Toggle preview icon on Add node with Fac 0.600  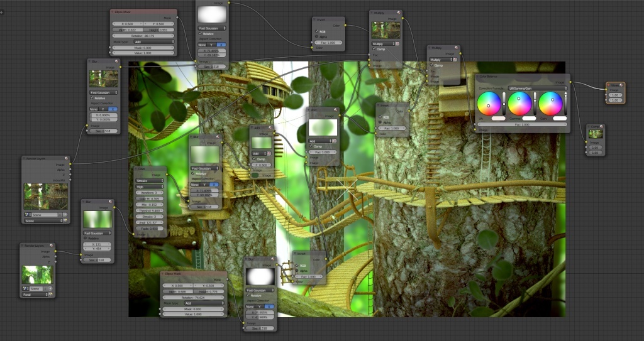pyautogui.click(x=270, y=127)
